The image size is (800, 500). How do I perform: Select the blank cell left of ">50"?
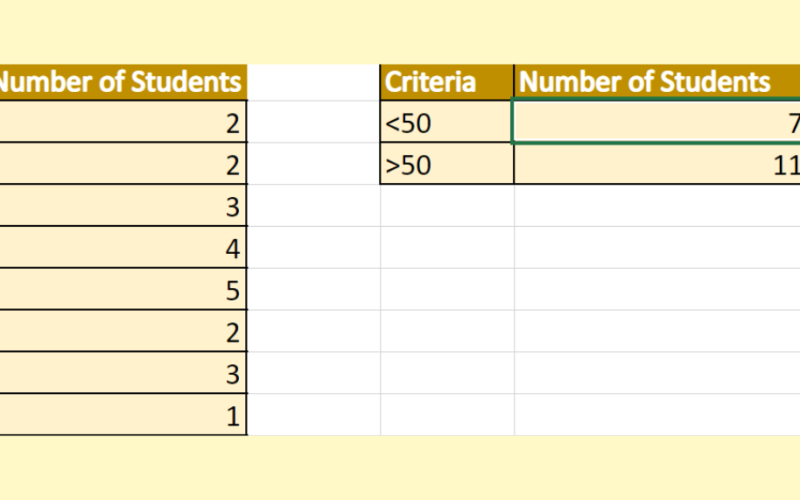tap(313, 165)
